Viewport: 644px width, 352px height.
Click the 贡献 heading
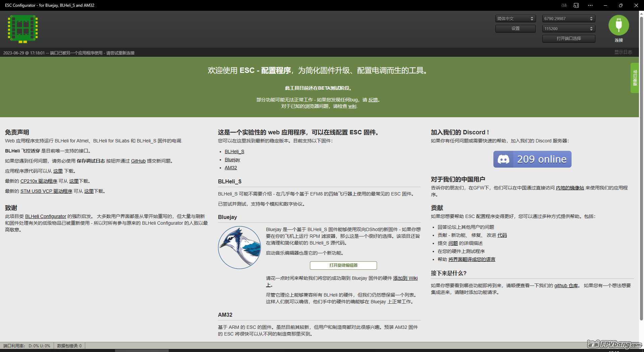click(x=437, y=208)
